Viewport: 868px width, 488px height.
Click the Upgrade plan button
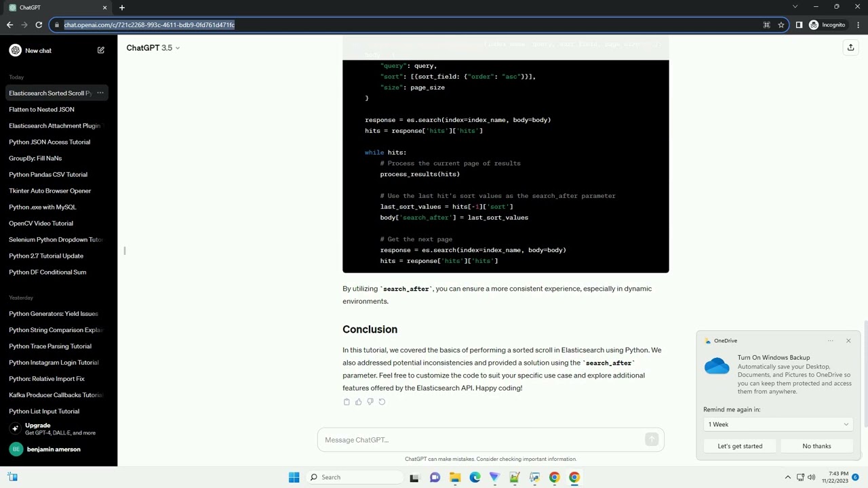click(57, 428)
